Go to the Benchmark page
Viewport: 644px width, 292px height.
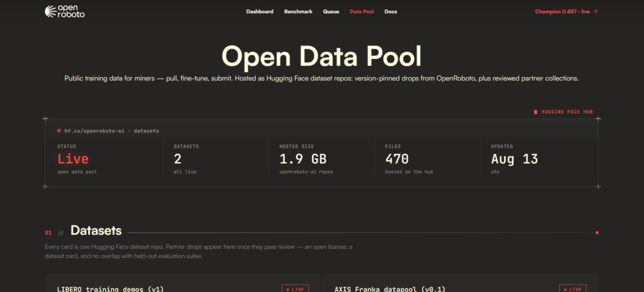[298, 11]
